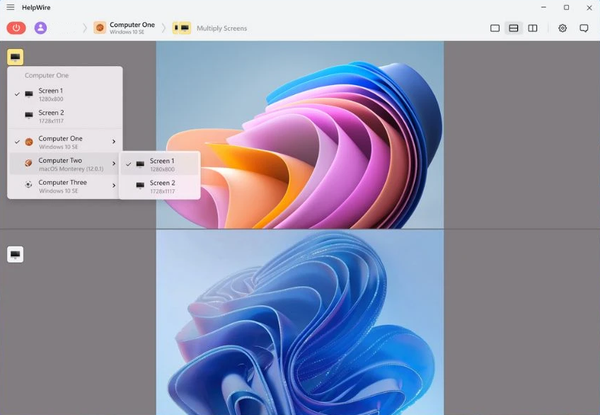Maximize the HelpWire window
600x415 pixels.
[566, 7]
